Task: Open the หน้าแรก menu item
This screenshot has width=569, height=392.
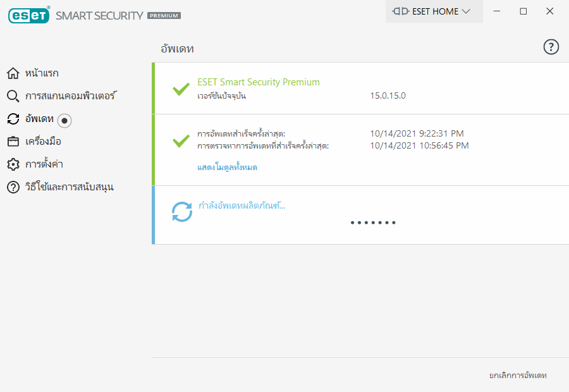Action: click(x=42, y=73)
